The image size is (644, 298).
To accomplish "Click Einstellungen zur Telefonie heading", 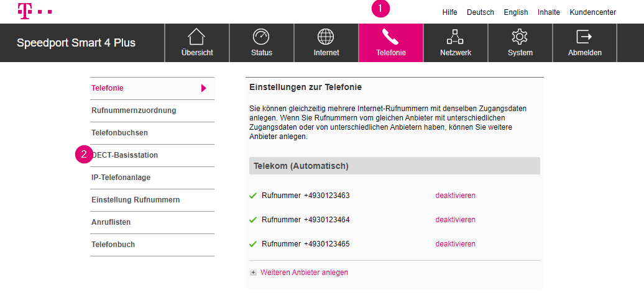I will pyautogui.click(x=306, y=88).
